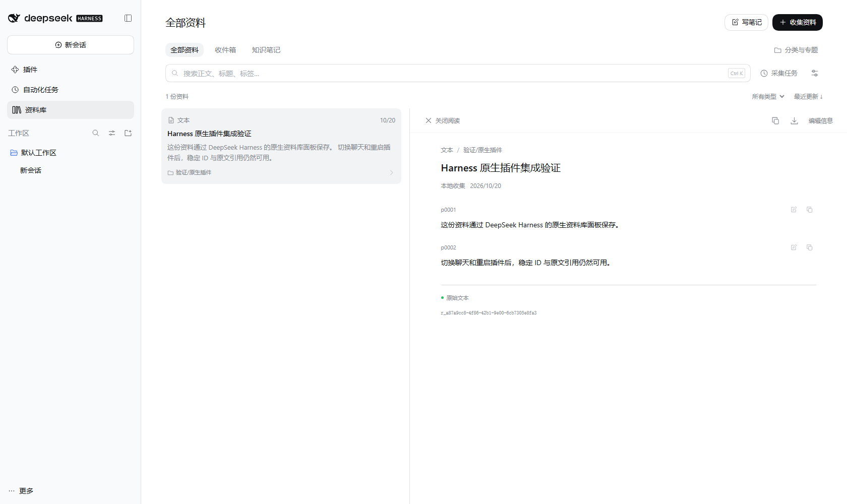Switch to 知识笔记 tab
847x504 pixels.
tap(266, 50)
